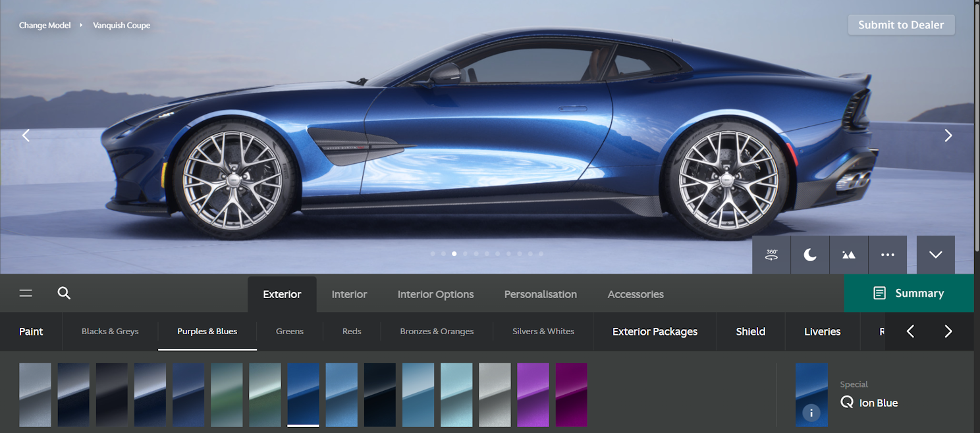Screen dimensions: 980x433
Task: Pick the bright purple paint swatch
Action: pos(533,395)
